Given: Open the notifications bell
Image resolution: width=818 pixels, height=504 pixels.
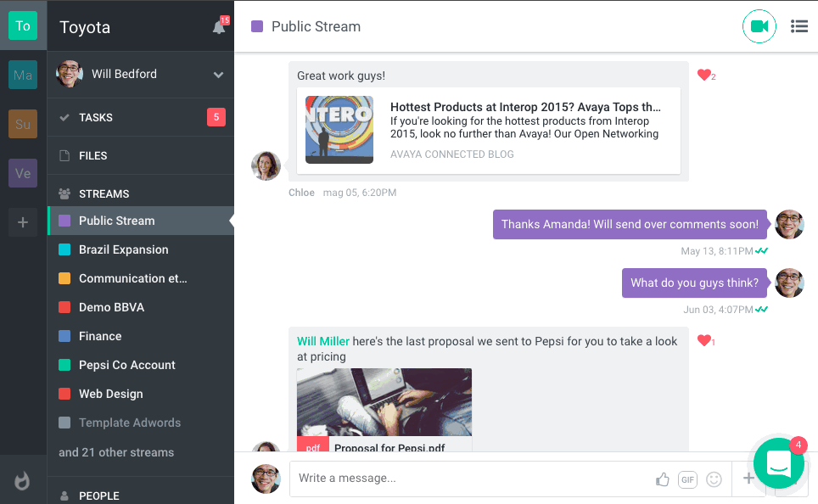Looking at the screenshot, I should (x=219, y=27).
